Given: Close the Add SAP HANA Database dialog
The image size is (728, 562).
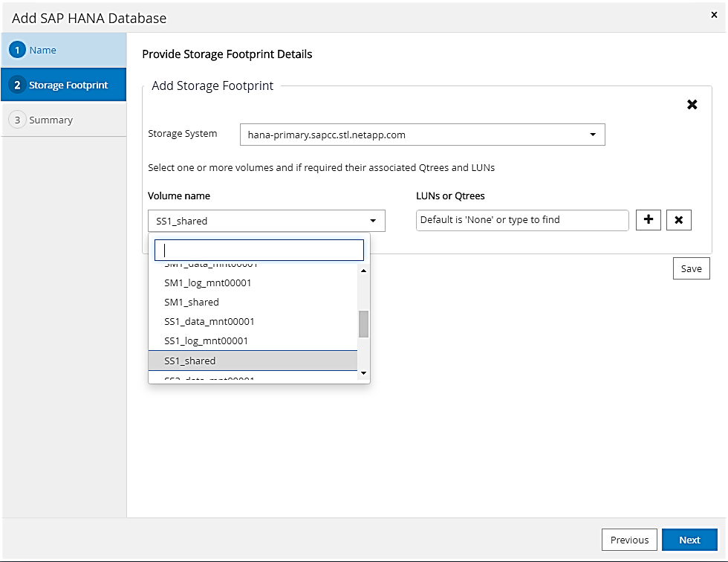Looking at the screenshot, I should pos(714,14).
